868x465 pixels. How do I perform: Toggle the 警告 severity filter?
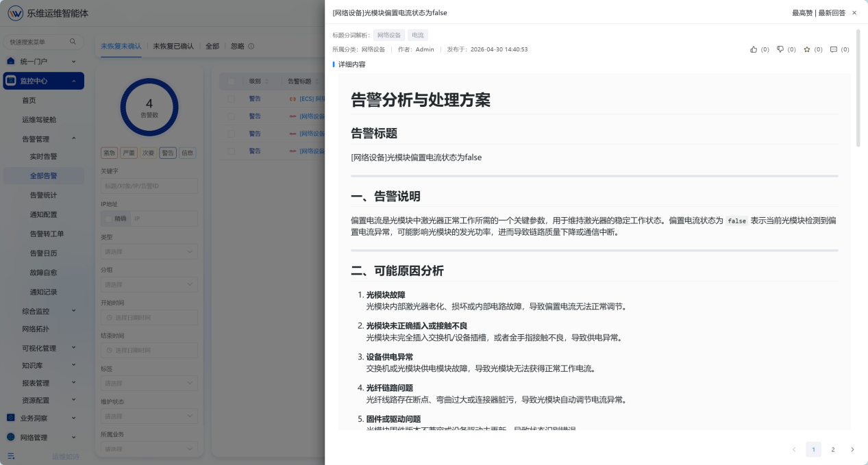pyautogui.click(x=168, y=153)
